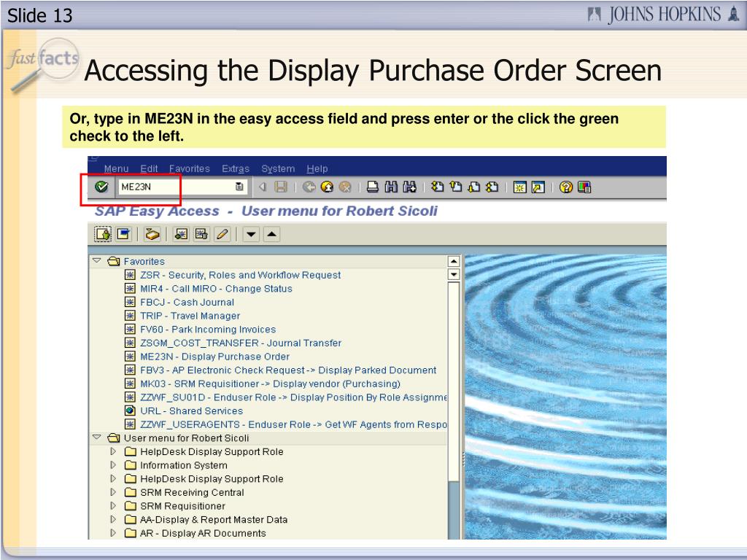Open URL - Shared Services link
The width and height of the screenshot is (747, 560).
[191, 411]
